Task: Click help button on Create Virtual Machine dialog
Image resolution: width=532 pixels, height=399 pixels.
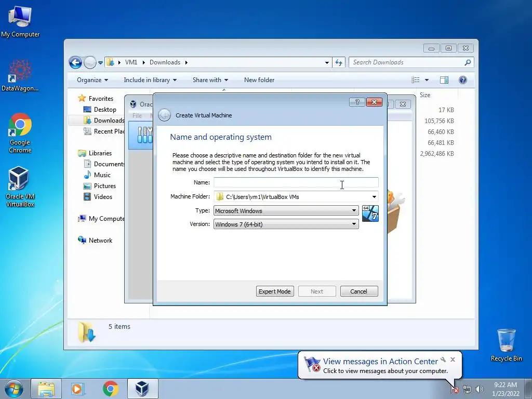Action: (357, 102)
